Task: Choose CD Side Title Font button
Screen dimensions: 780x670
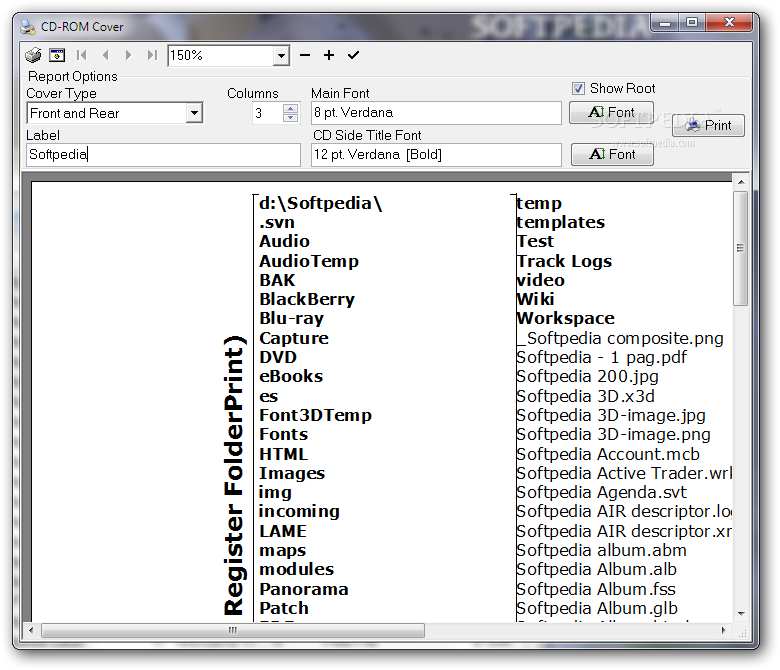Action: [x=612, y=154]
